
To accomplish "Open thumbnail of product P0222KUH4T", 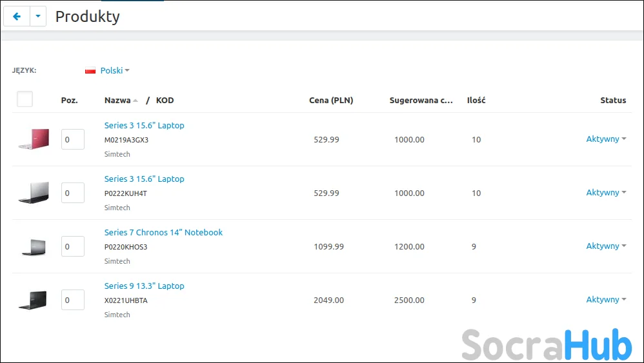I will pyautogui.click(x=34, y=192).
